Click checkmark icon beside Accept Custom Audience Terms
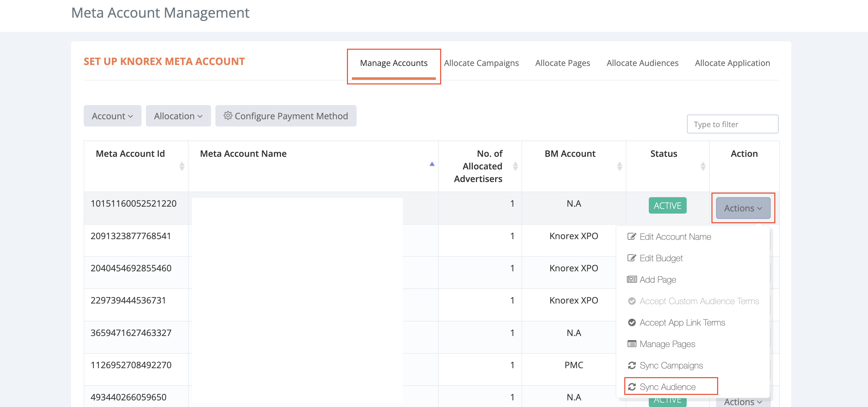The width and height of the screenshot is (868, 407). point(632,301)
